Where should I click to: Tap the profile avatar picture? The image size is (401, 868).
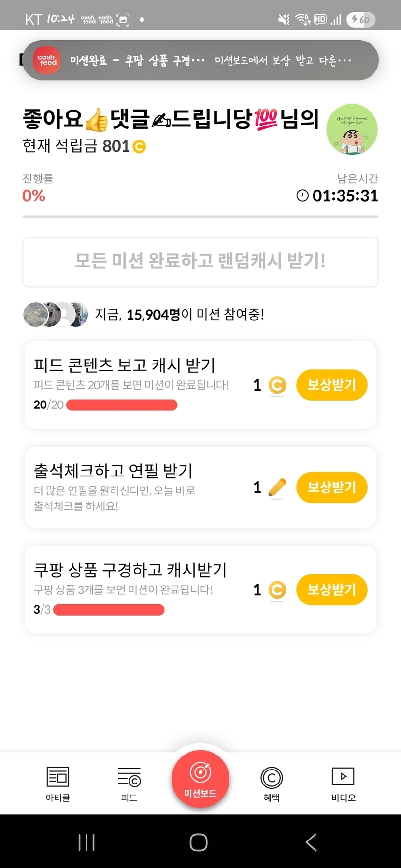352,129
